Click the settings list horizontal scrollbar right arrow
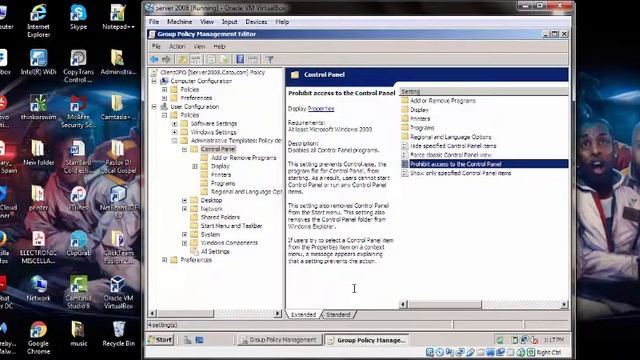Screen dimensions: 640x360 coord(564,304)
